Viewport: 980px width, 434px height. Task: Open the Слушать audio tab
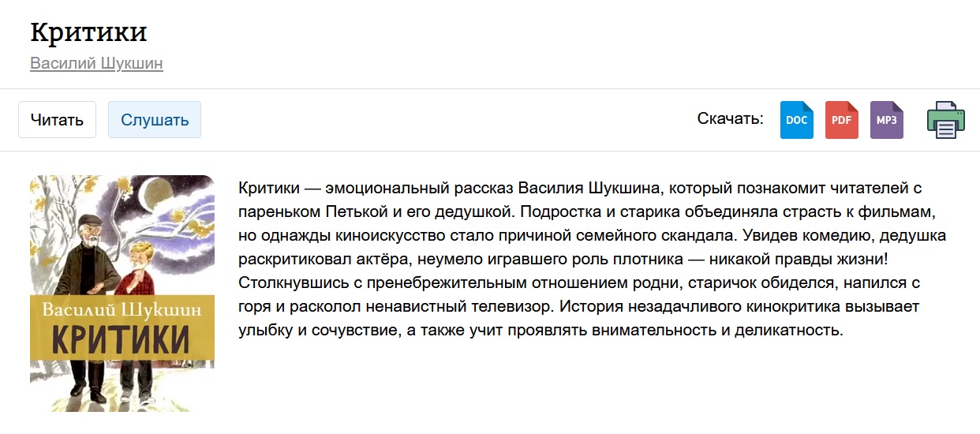155,120
